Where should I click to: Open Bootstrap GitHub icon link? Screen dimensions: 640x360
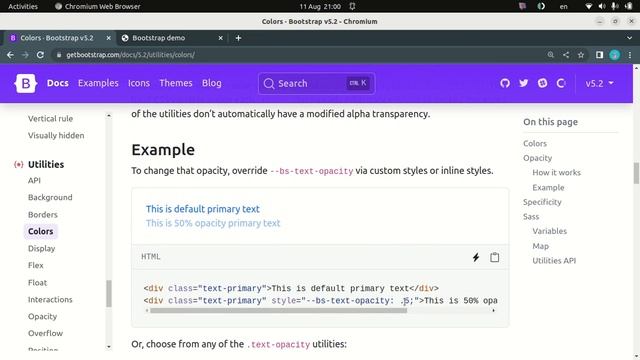[x=505, y=83]
